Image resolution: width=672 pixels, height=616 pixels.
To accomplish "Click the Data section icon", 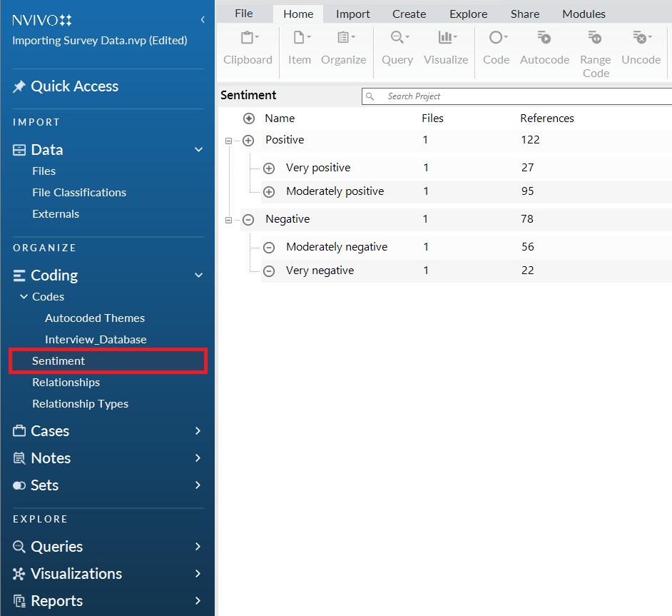I will [19, 150].
